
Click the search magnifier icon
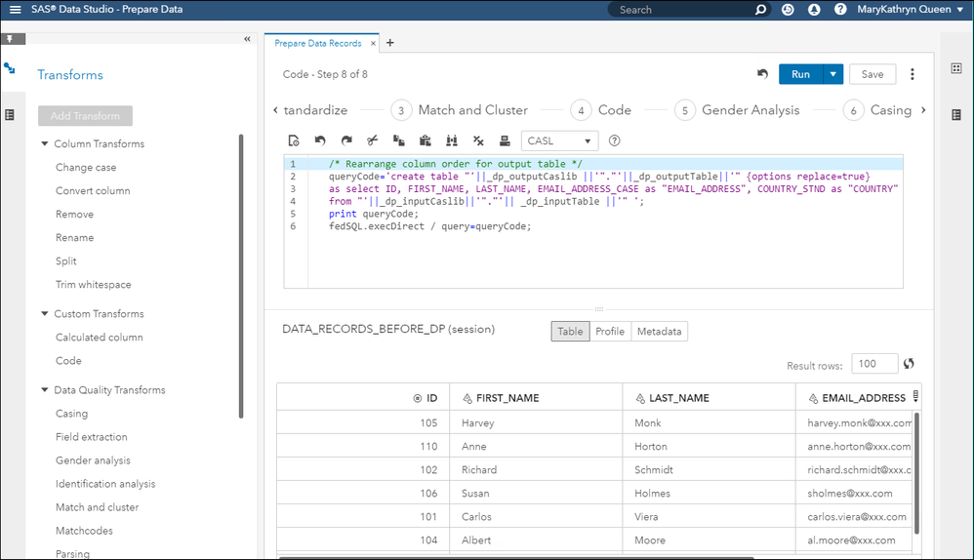point(760,10)
